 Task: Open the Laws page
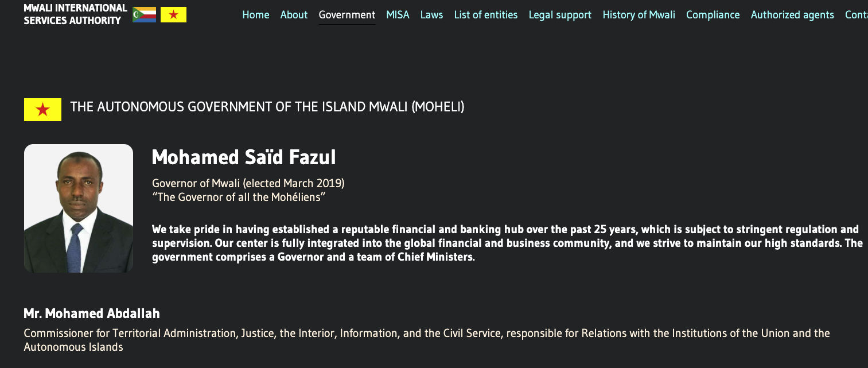(x=431, y=15)
